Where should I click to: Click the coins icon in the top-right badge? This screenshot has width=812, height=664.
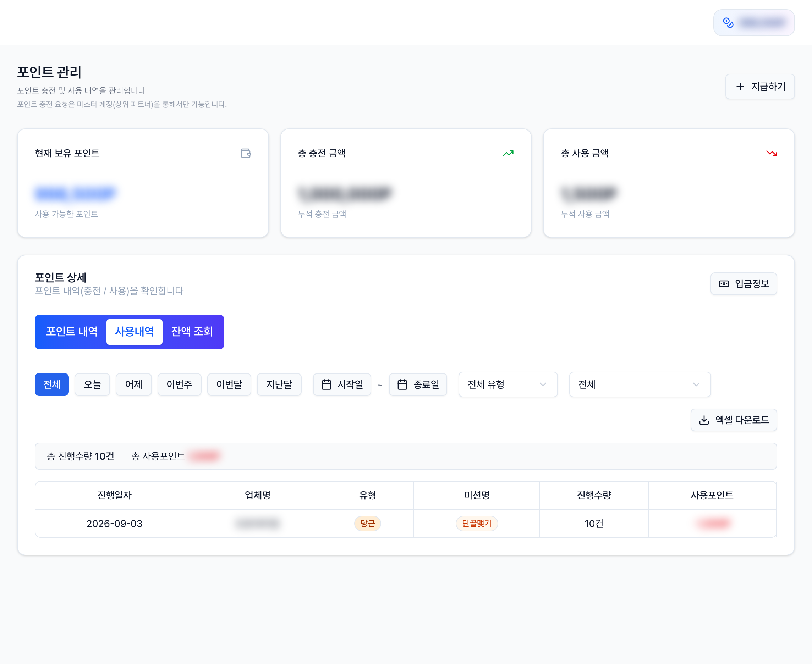(x=728, y=23)
